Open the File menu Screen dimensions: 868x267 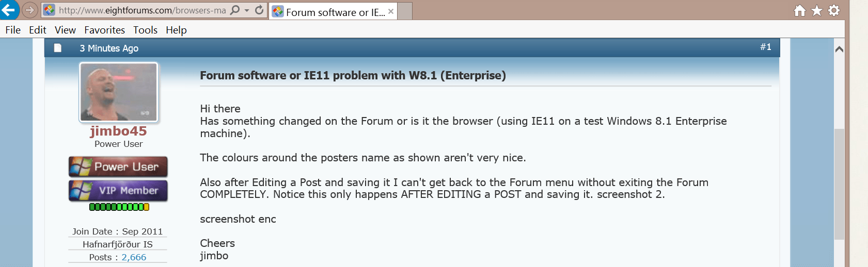(x=13, y=30)
